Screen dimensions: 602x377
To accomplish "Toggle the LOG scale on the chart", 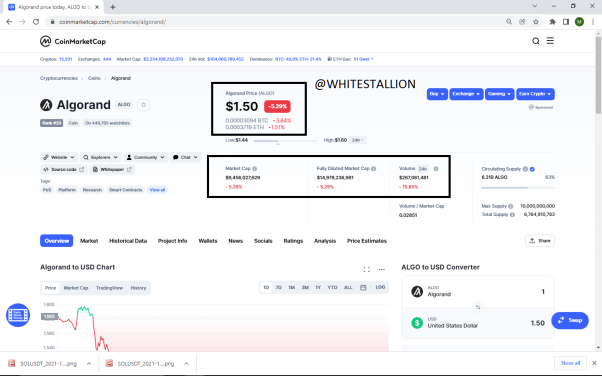I will coord(380,287).
